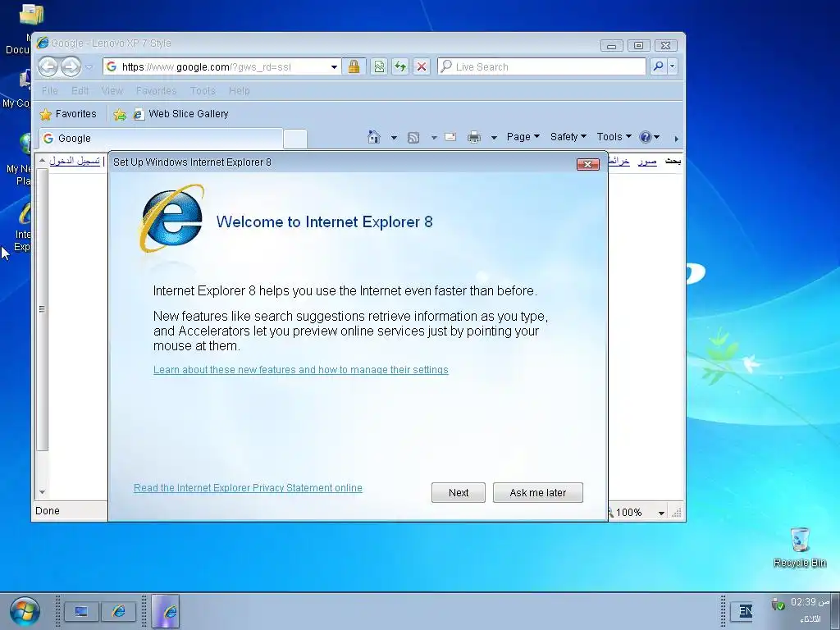Open the Favorites menu in menu bar
This screenshot has height=630, width=840.
point(156,90)
